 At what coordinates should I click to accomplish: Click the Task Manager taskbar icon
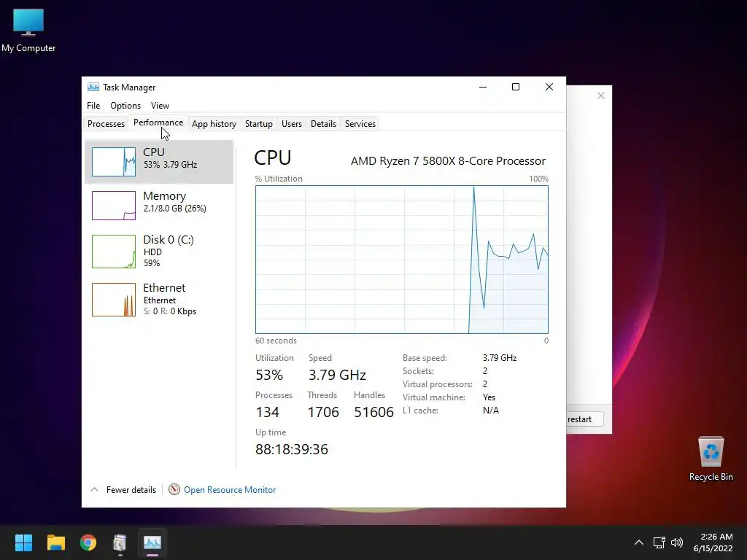tap(152, 542)
